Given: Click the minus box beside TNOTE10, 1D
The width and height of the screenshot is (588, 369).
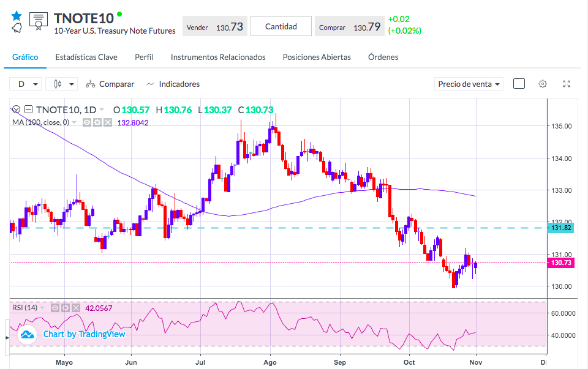Looking at the screenshot, I should pos(29,110).
